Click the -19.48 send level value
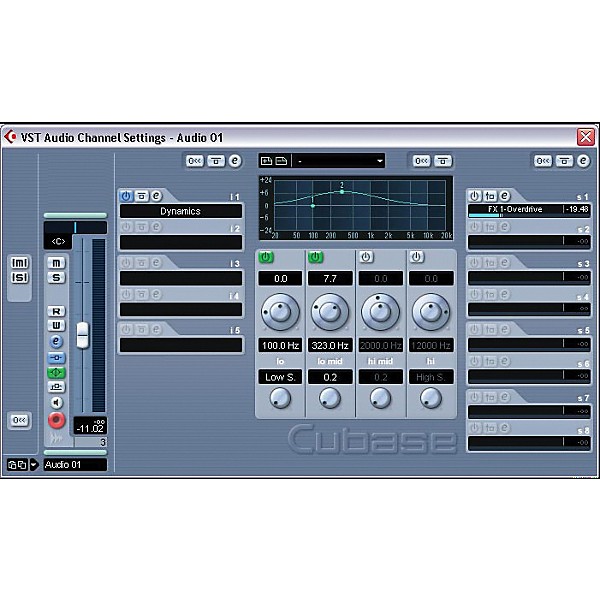Screen dimensions: 600x600 pyautogui.click(x=577, y=209)
